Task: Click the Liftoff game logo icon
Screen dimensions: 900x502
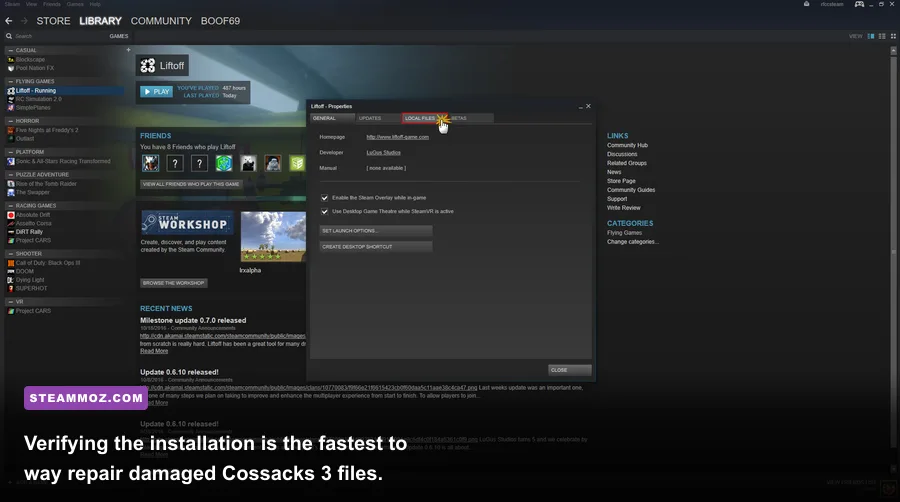Action: pyautogui.click(x=148, y=65)
